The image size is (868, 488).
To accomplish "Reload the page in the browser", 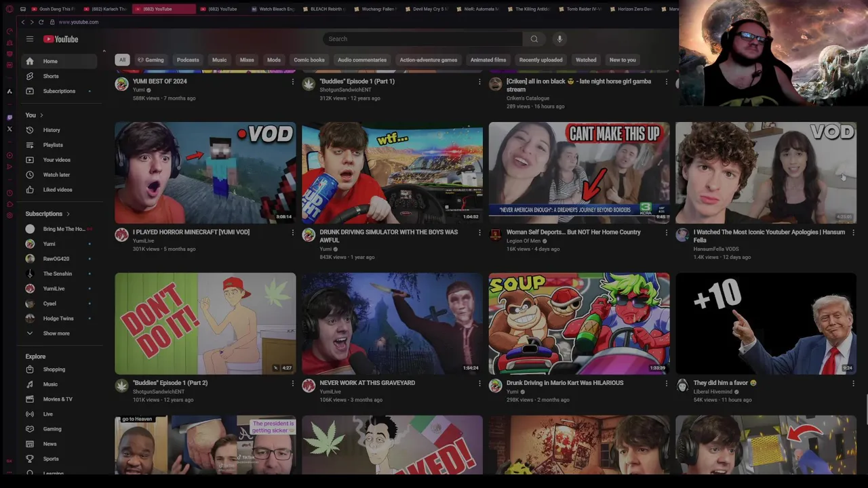I will (x=41, y=22).
